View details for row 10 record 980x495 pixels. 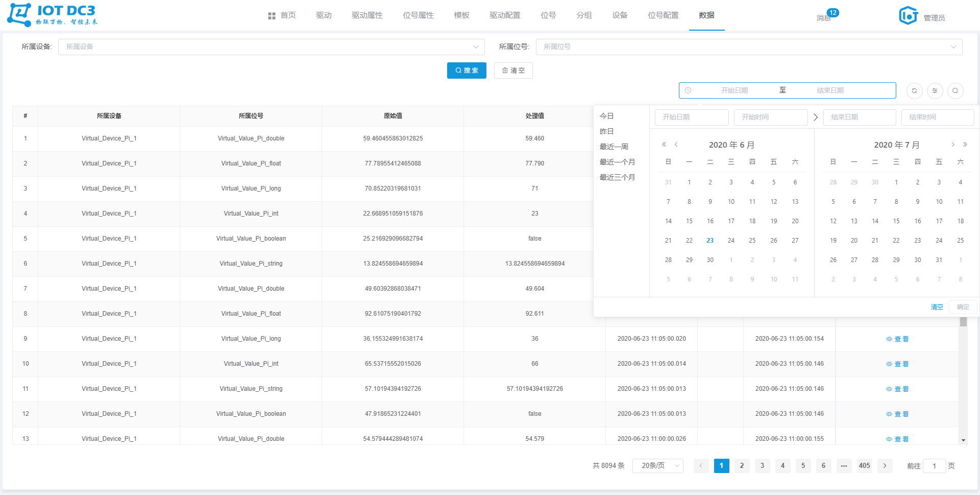[x=897, y=364]
